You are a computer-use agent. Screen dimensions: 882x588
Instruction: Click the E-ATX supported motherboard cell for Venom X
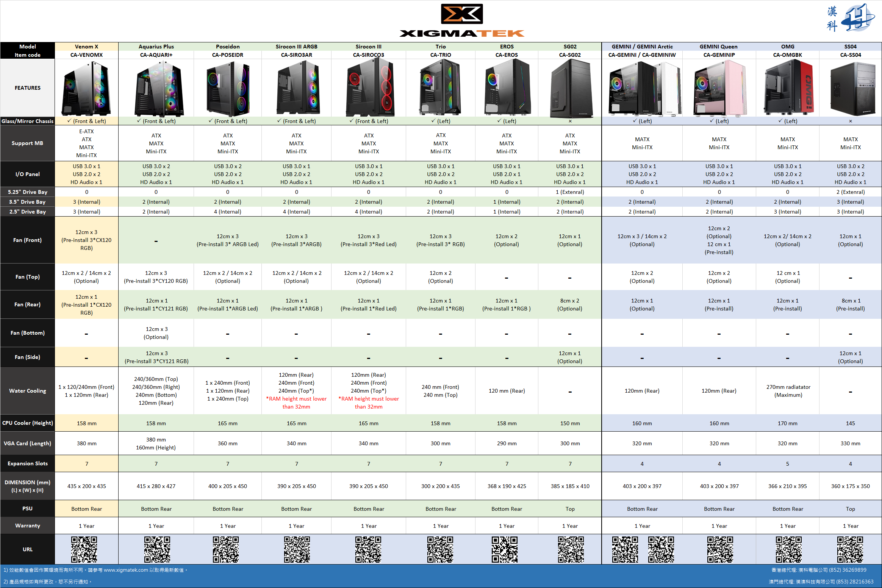coord(86,143)
